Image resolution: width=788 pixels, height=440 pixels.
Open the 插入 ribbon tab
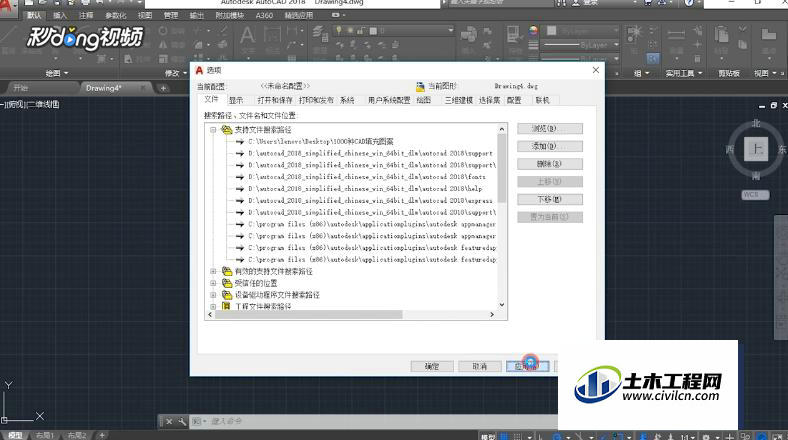coord(60,16)
